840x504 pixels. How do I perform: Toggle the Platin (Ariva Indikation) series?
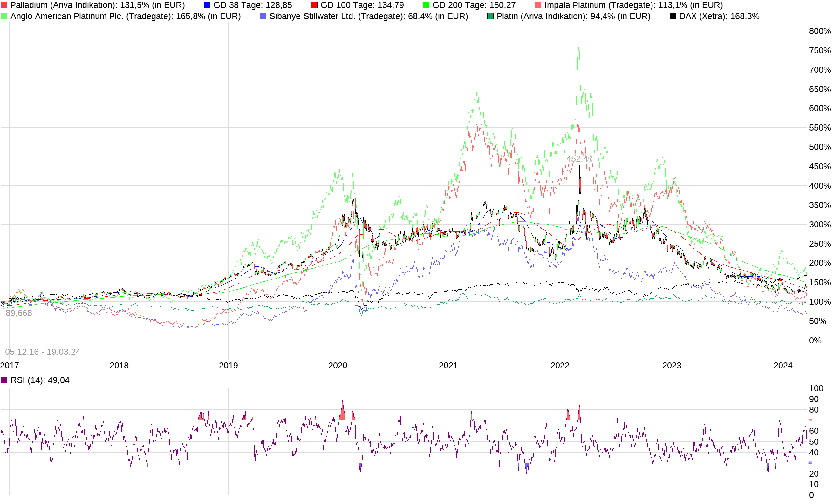click(x=490, y=16)
